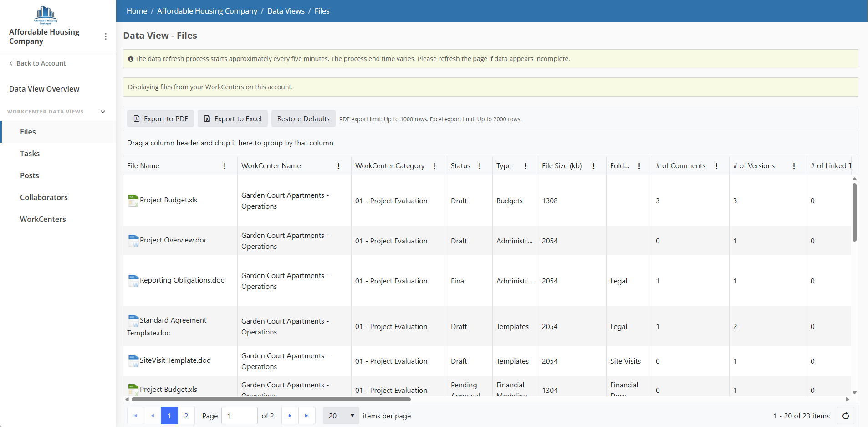Image resolution: width=868 pixels, height=427 pixels.
Task: Collapse the WorkCenter Data Views section
Action: pyautogui.click(x=103, y=112)
